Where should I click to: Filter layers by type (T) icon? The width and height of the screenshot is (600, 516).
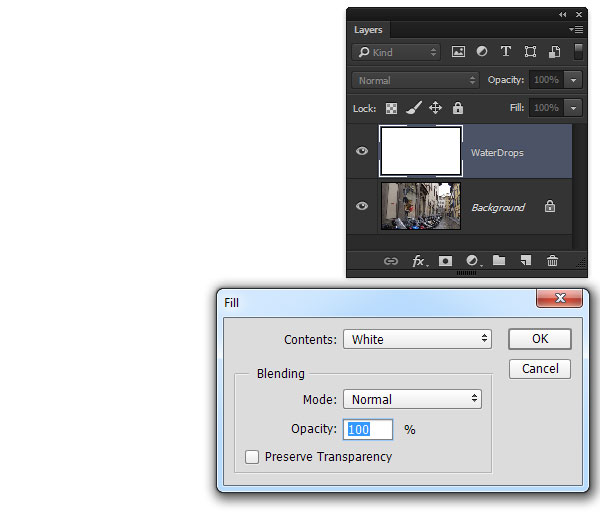(x=506, y=52)
